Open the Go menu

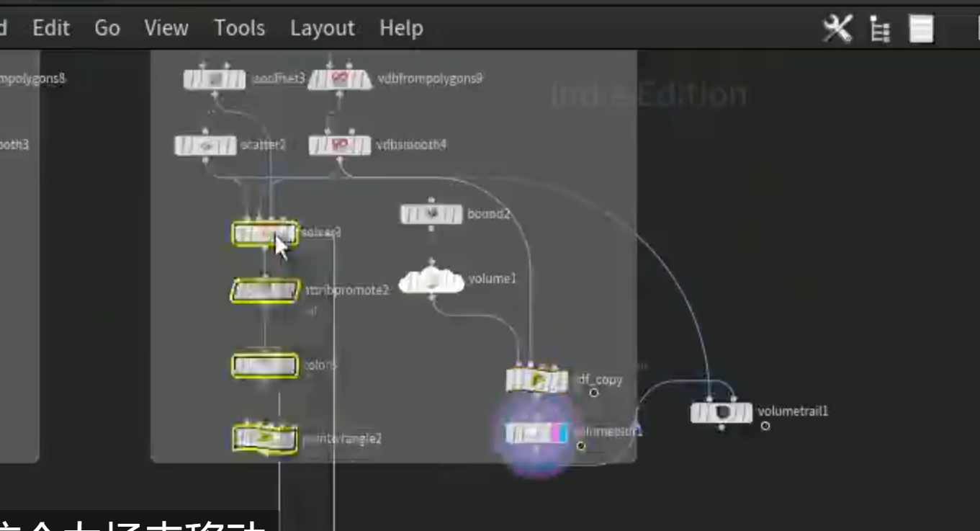tap(107, 28)
